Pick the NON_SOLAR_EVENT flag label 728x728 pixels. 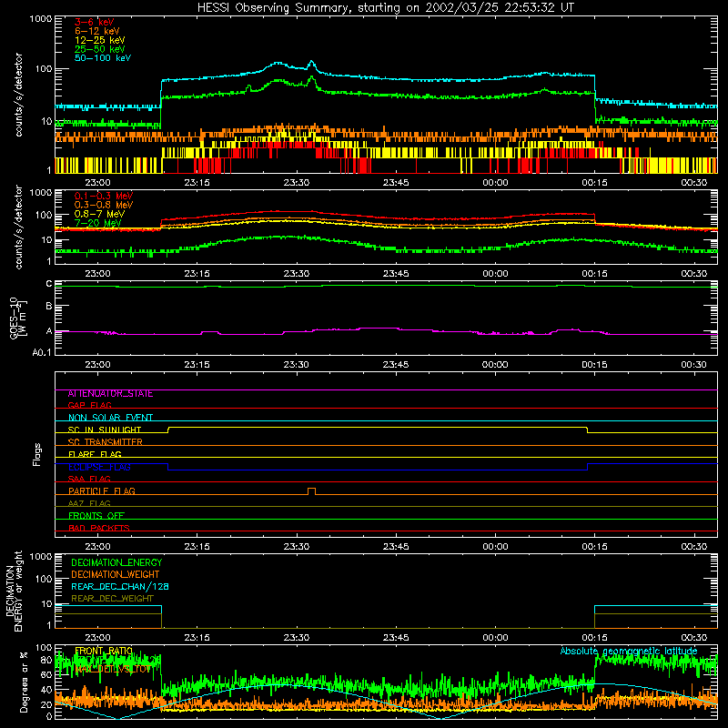[110, 418]
